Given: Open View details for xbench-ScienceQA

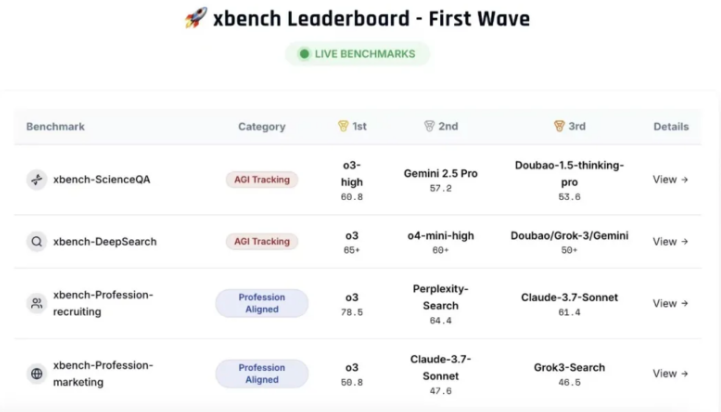Looking at the screenshot, I should coord(670,180).
